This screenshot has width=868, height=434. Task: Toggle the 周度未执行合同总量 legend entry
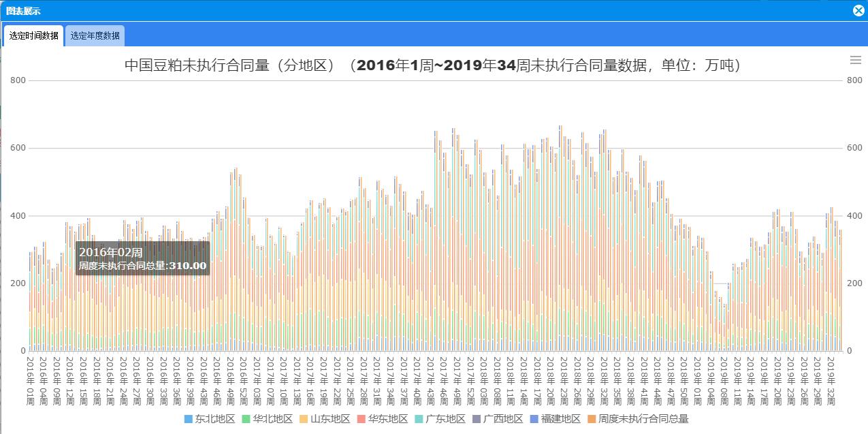[x=643, y=419]
